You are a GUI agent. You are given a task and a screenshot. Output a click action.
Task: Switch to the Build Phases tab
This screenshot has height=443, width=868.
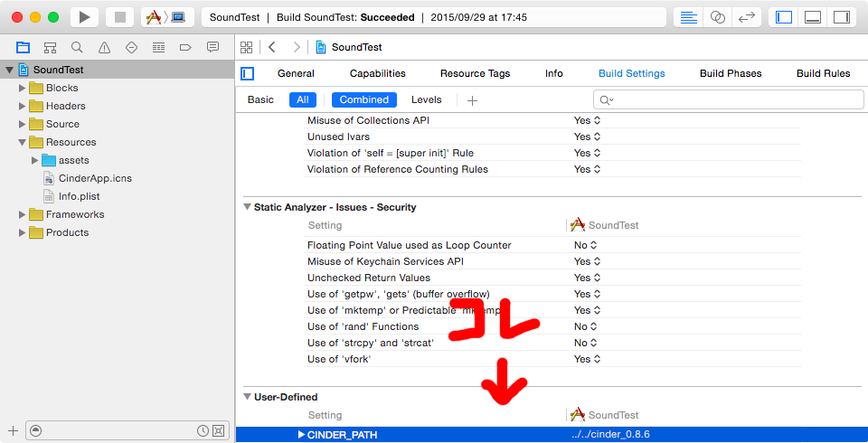731,73
